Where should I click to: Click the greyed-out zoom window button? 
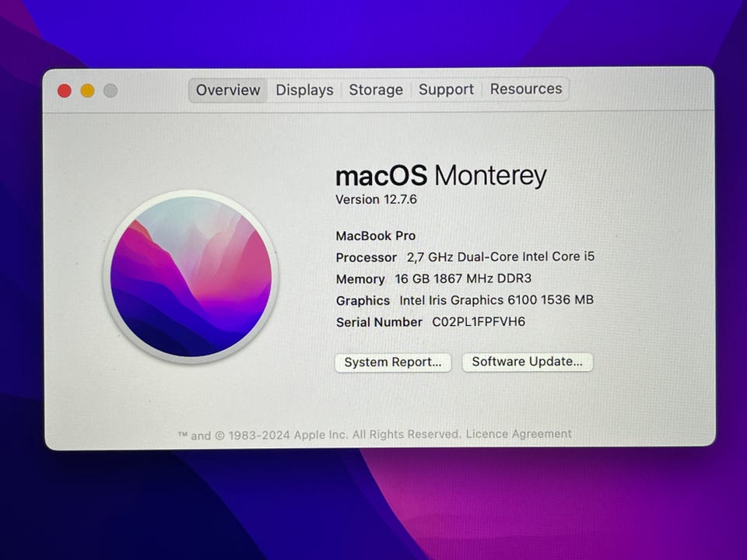[110, 90]
